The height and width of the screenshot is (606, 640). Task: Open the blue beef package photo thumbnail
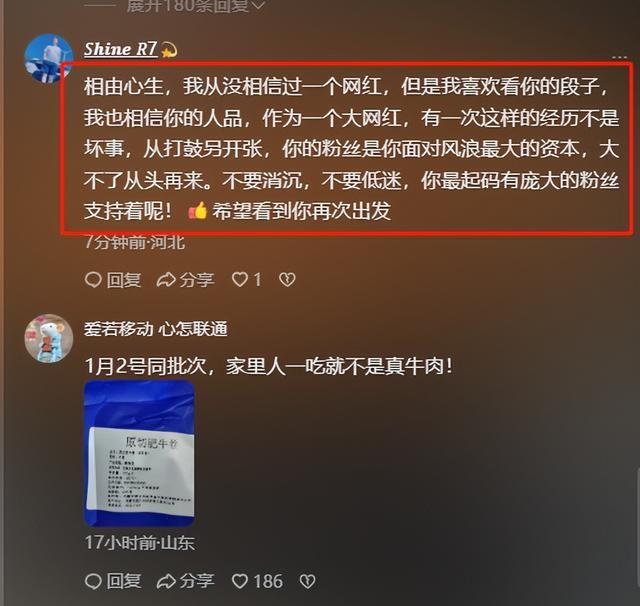[139, 453]
